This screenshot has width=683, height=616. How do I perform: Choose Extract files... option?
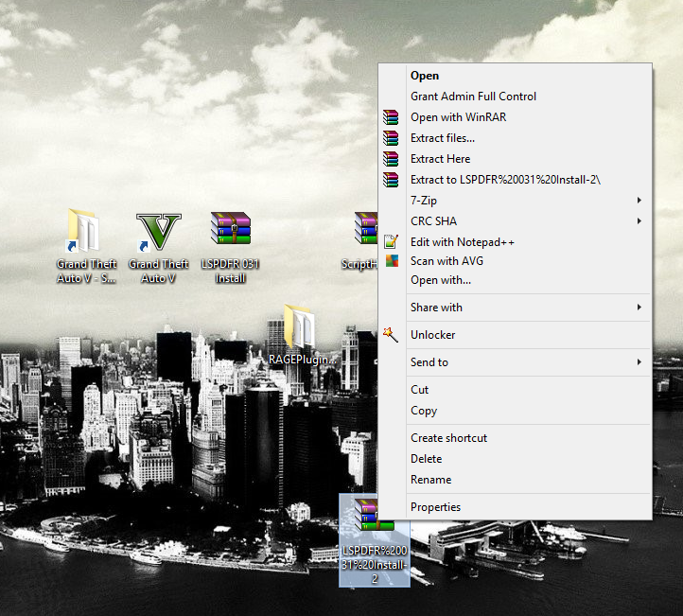(x=515, y=138)
